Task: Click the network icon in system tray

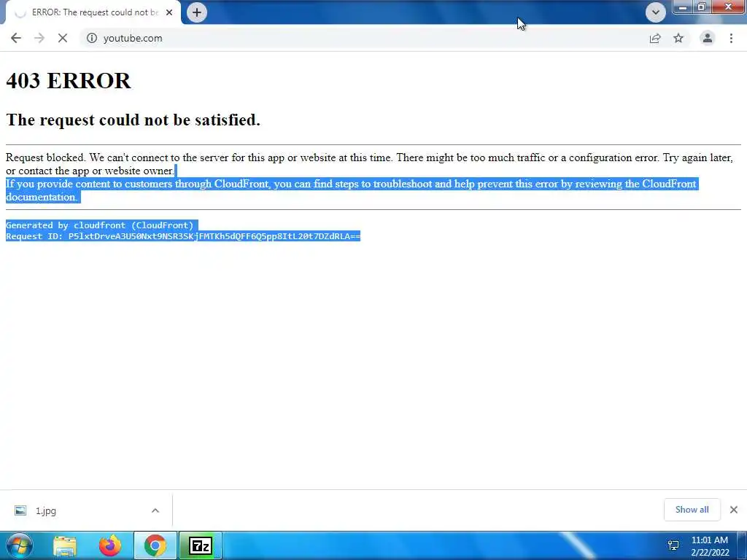Action: coord(673,545)
